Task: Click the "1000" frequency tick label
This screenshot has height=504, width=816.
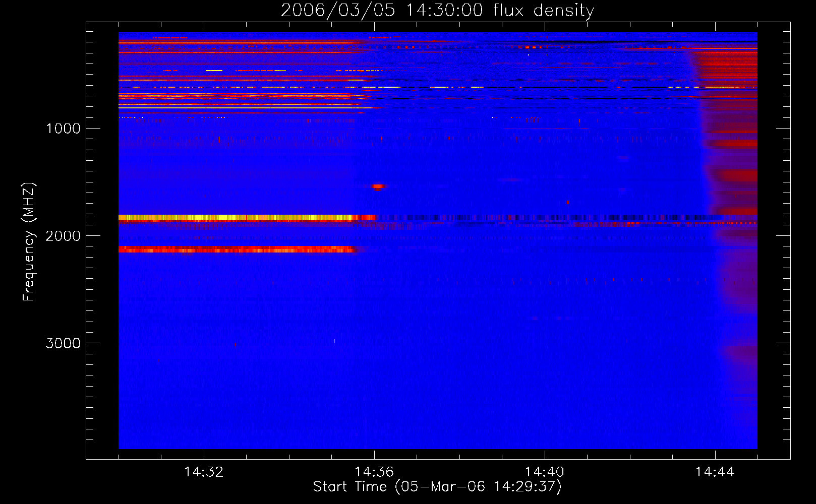Action: 63,129
